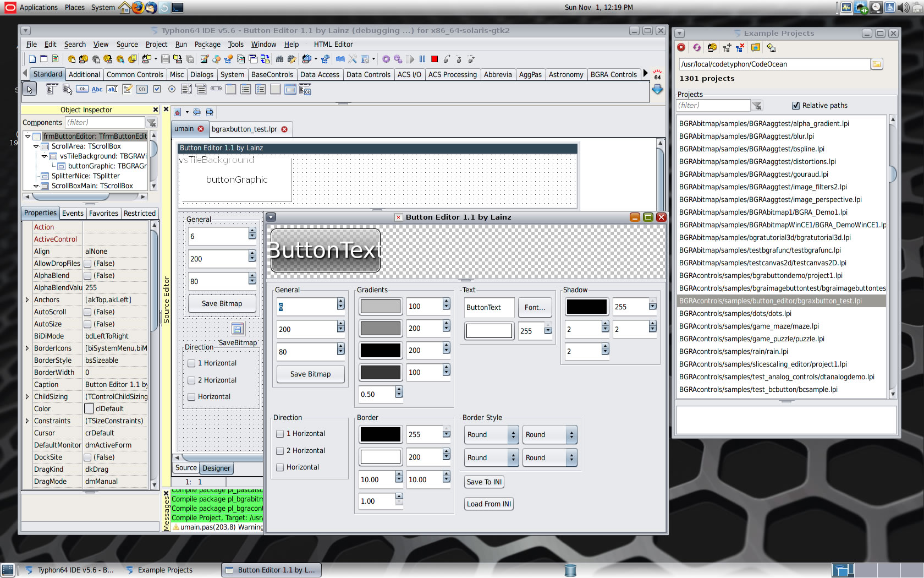Click the new form icon in toolbar

pos(43,59)
